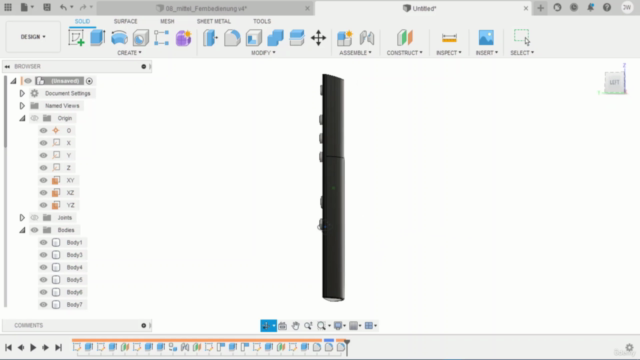Hide Body1 visibility
The width and height of the screenshot is (640, 360).
43,242
